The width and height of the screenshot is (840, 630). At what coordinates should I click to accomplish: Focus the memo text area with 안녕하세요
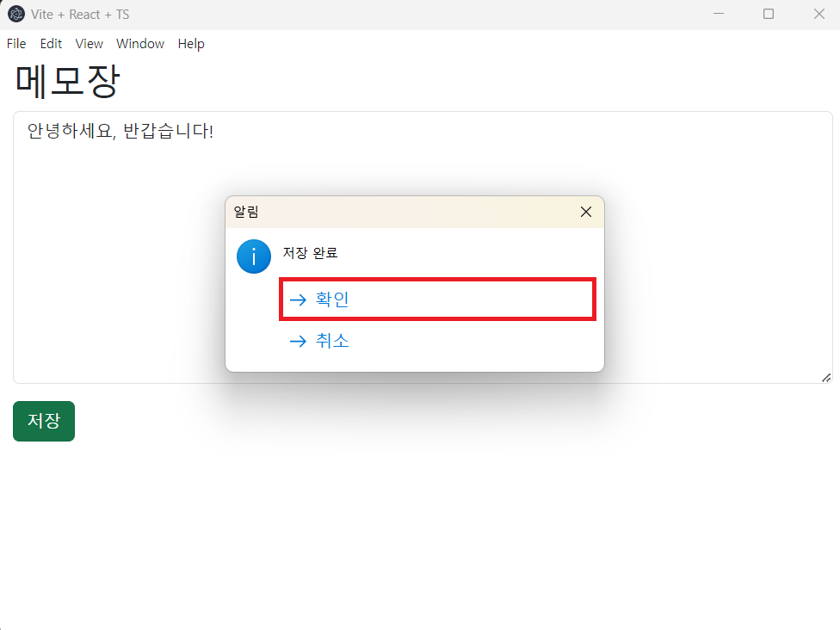coord(423,248)
